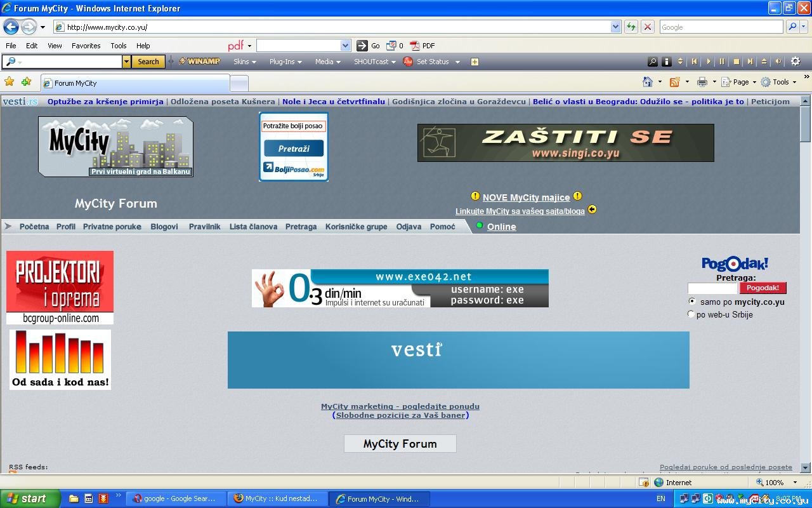Open the Favorites menu
The image size is (812, 508).
click(x=86, y=46)
